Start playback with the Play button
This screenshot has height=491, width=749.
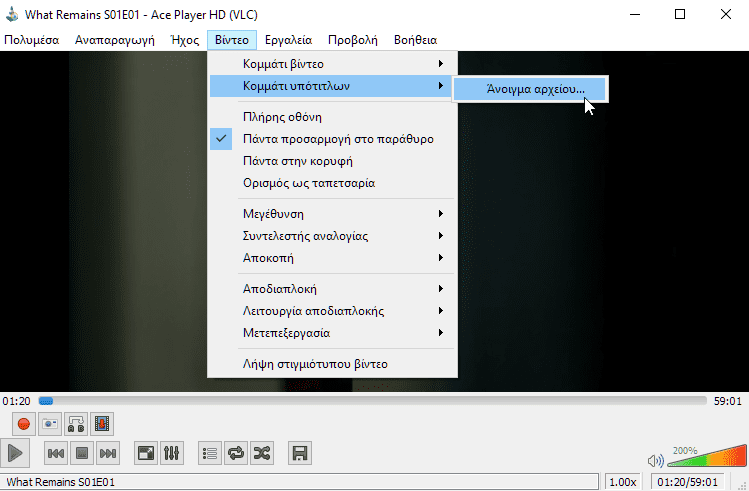(15, 453)
